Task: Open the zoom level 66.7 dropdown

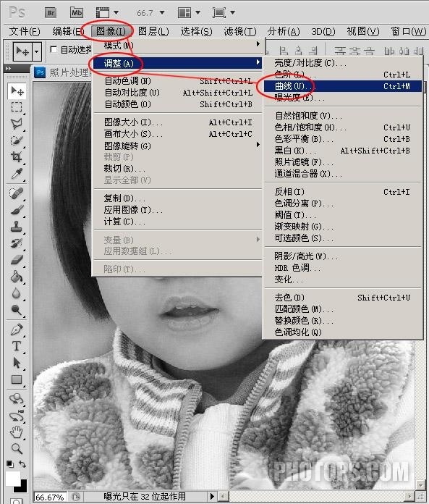Action: (162, 12)
